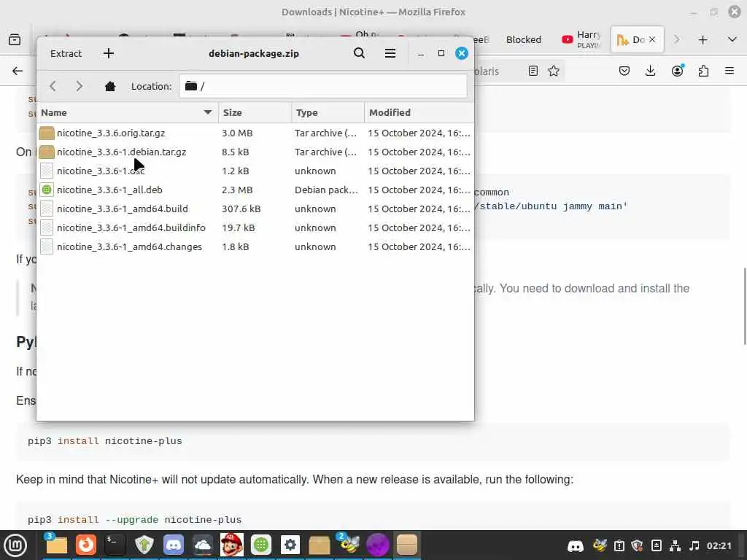Open settings gear app in taskbar
This screenshot has width=747, height=560.
pos(290,545)
